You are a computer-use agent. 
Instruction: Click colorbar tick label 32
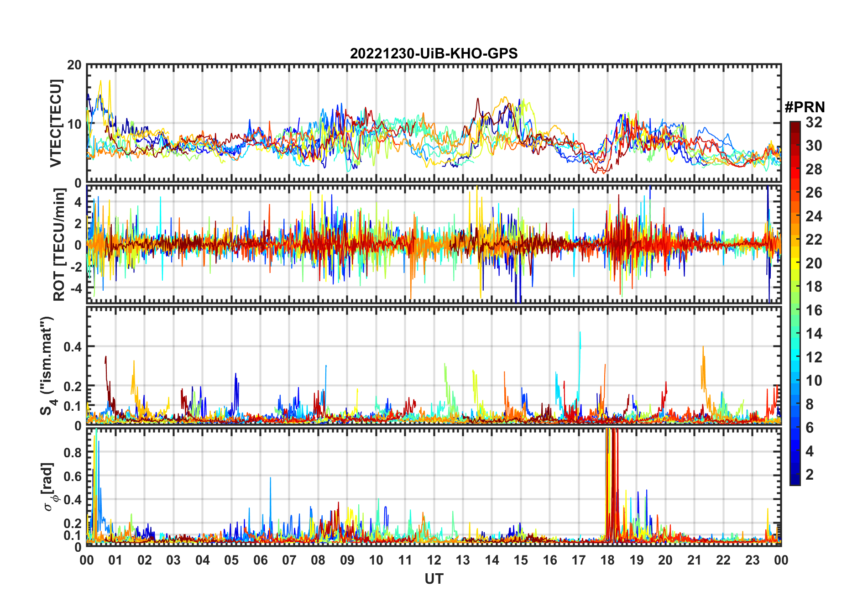(814, 122)
